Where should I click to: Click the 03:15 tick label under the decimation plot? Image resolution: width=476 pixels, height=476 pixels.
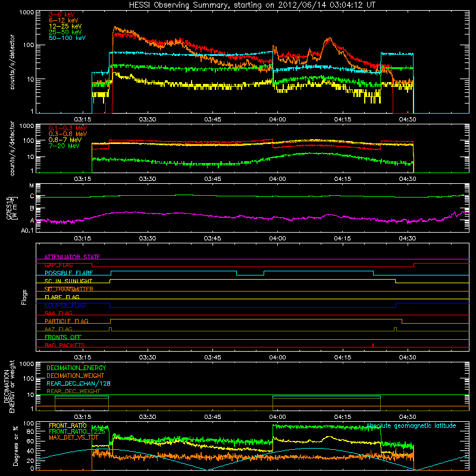coord(83,417)
